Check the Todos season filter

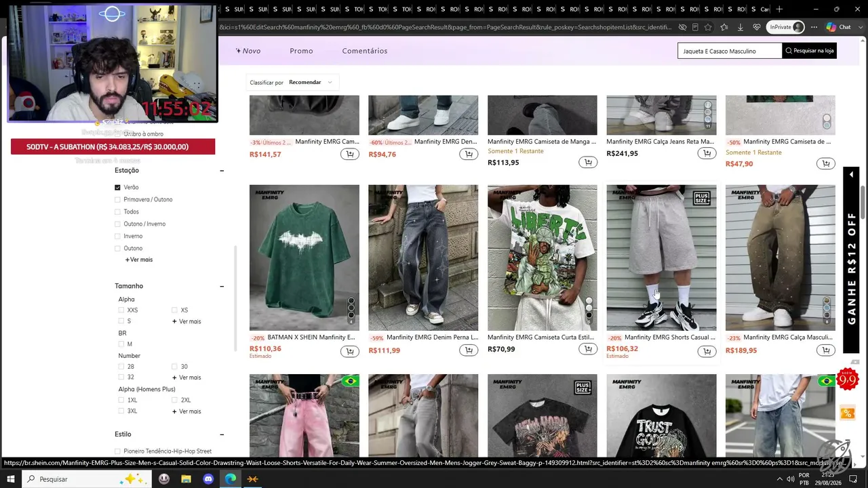tap(117, 212)
